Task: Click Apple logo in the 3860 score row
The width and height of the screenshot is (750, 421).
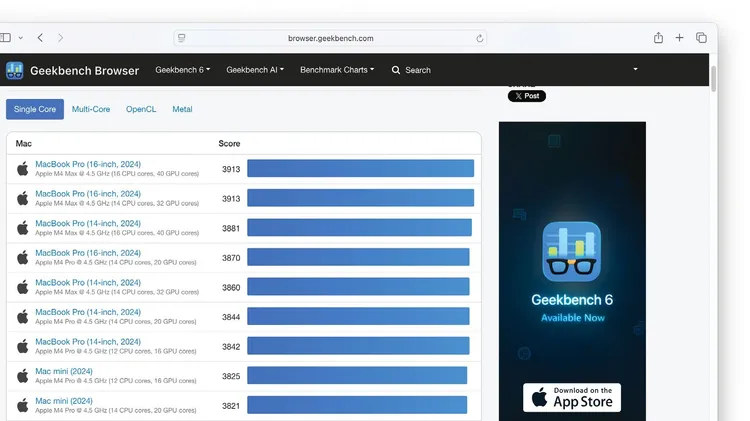Action: (22, 287)
